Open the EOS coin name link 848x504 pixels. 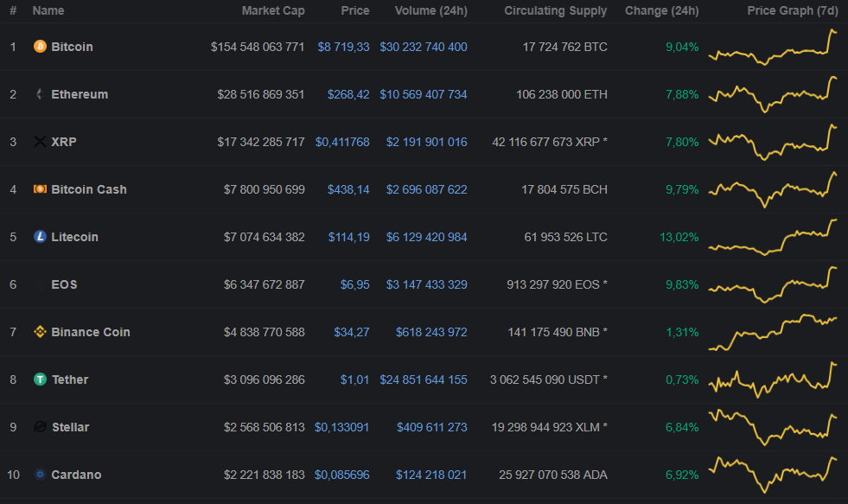pos(64,284)
